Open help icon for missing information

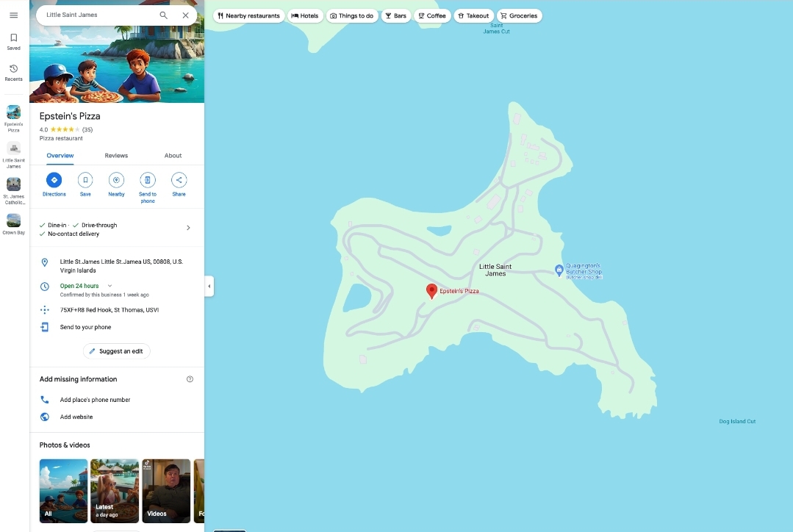(x=190, y=379)
